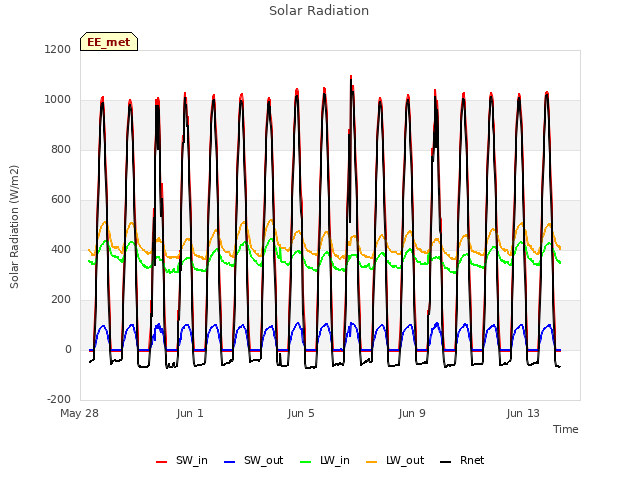This screenshot has width=640, height=480.
Task: Click the EE_met annotation tag
Action: [109, 42]
